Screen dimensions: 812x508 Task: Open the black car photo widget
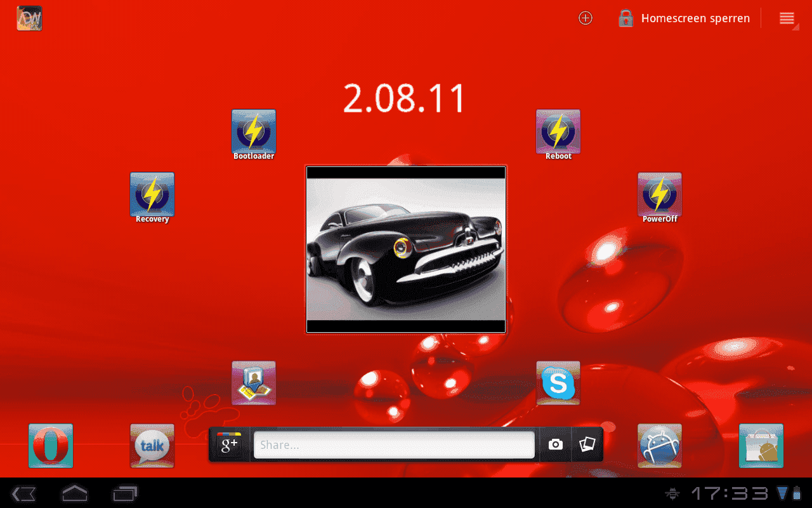[x=406, y=250]
